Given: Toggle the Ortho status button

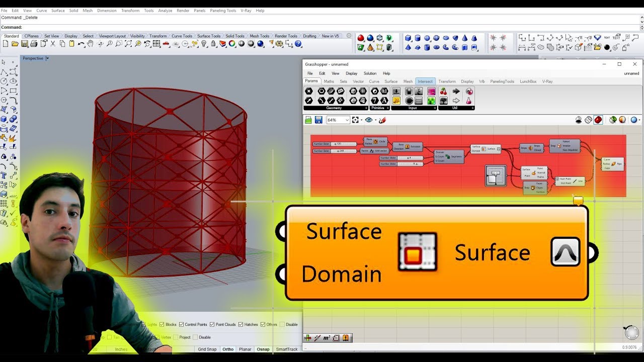Looking at the screenshot, I should click(228, 349).
